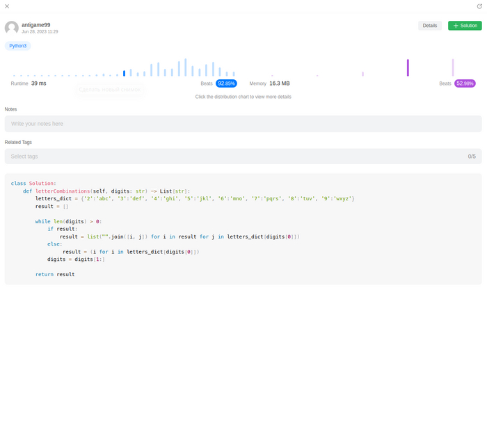
Task: Click 'return result' line in code block
Action: [55, 275]
